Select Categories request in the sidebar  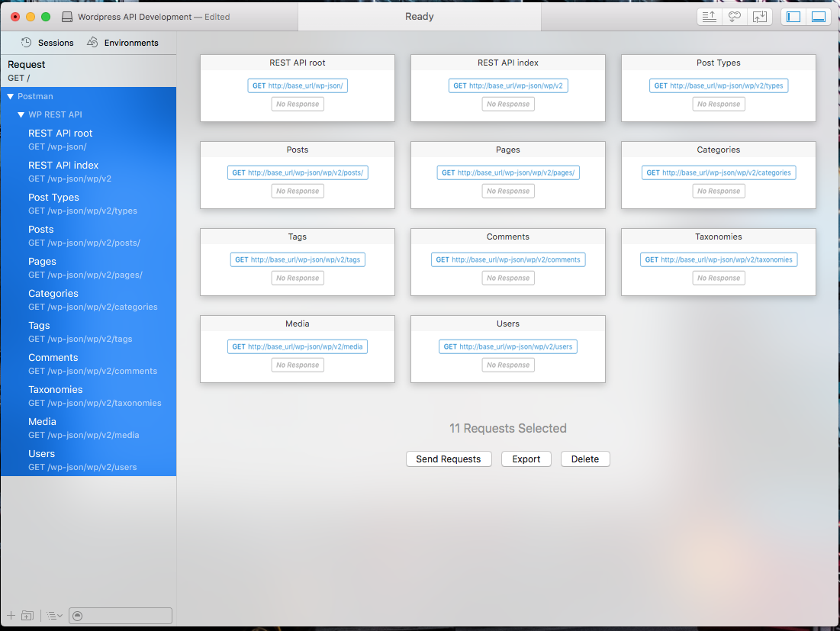[x=89, y=300]
